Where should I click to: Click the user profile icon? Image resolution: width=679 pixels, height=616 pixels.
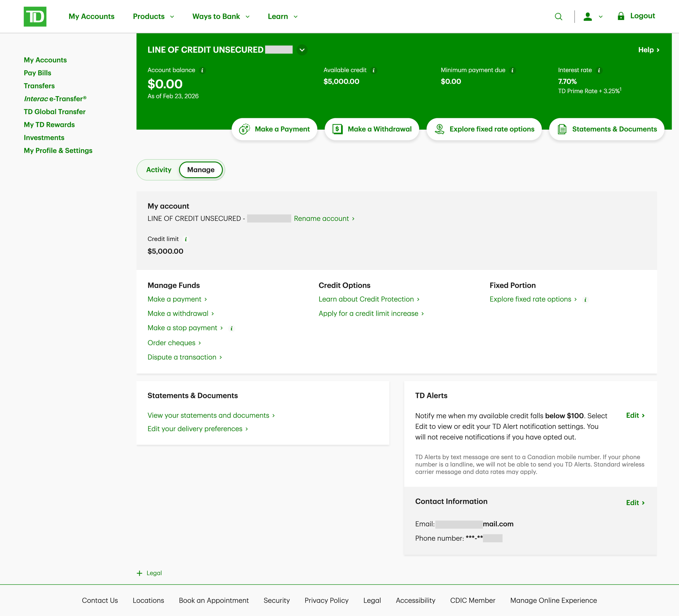[588, 17]
